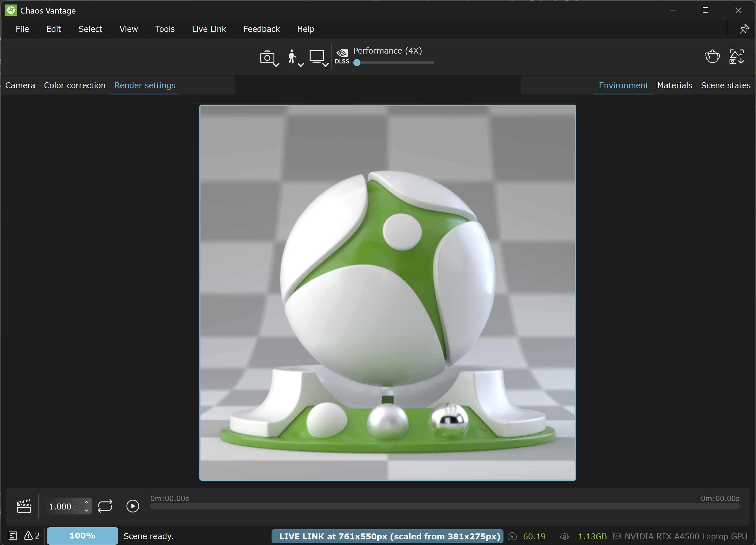The width and height of the screenshot is (756, 545).
Task: Click the NVIDIA RTX A4500 Laptop GPU label
Action: [686, 536]
